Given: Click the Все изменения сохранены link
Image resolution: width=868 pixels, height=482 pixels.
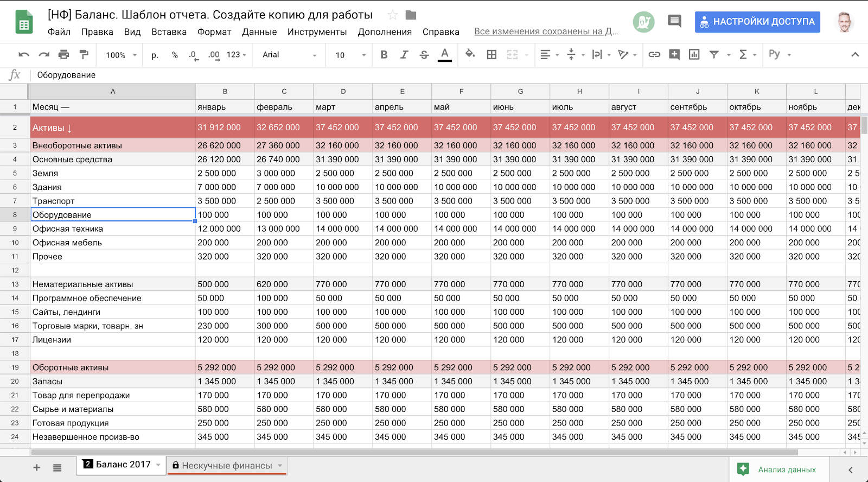Looking at the screenshot, I should tap(546, 31).
